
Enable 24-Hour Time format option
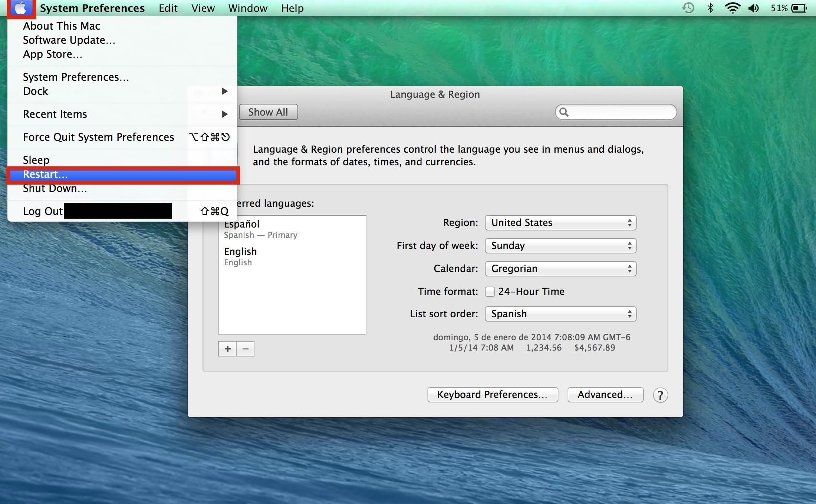click(x=490, y=291)
